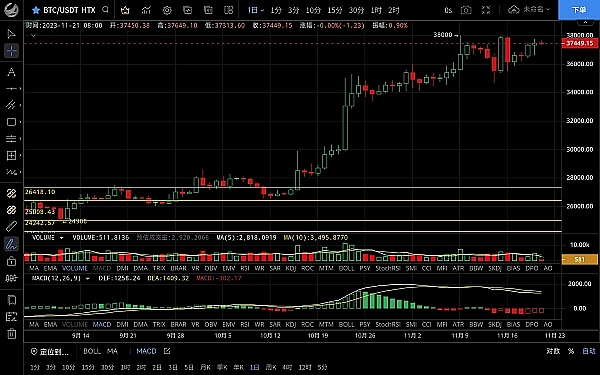Select the text annotation tool
600x375 pixels.
pos(11,72)
